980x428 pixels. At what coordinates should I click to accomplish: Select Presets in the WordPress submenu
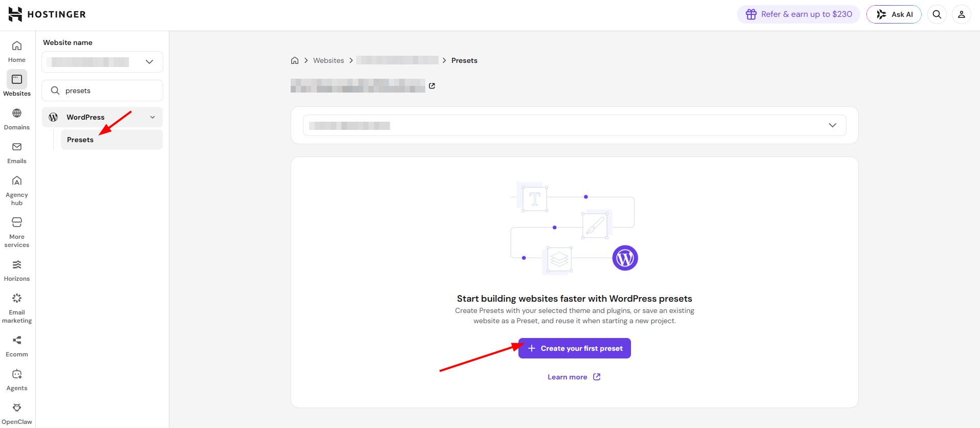[x=112, y=140]
